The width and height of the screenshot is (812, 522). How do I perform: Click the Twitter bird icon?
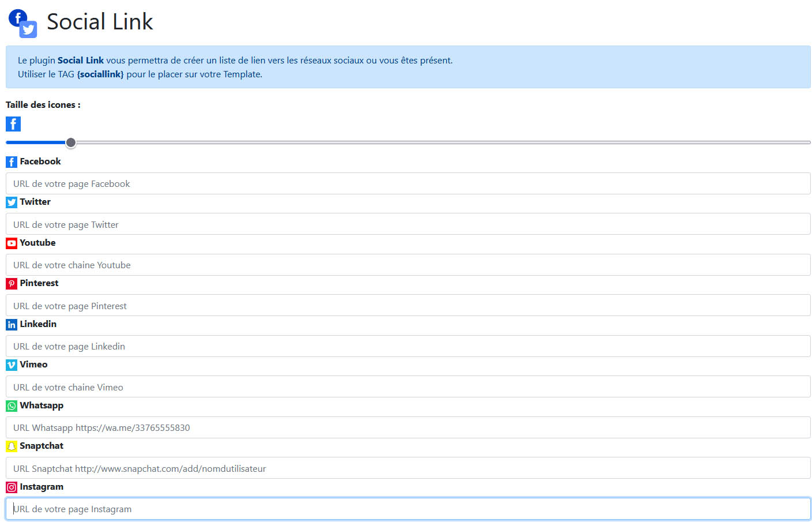(12, 202)
